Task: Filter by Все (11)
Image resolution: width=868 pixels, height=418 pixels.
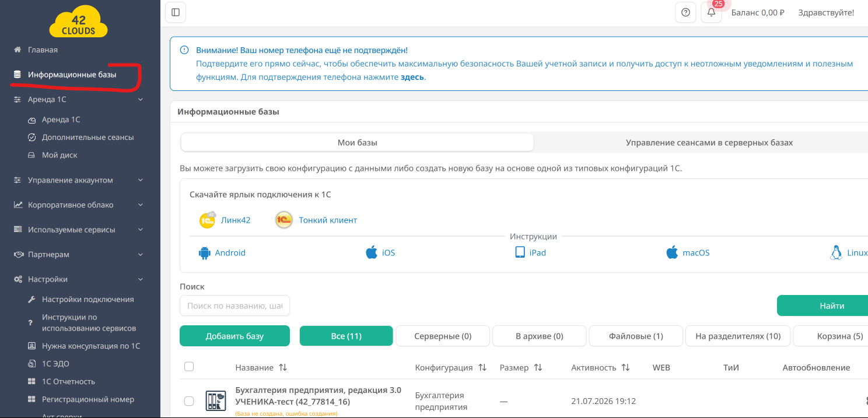Action: pyautogui.click(x=346, y=336)
